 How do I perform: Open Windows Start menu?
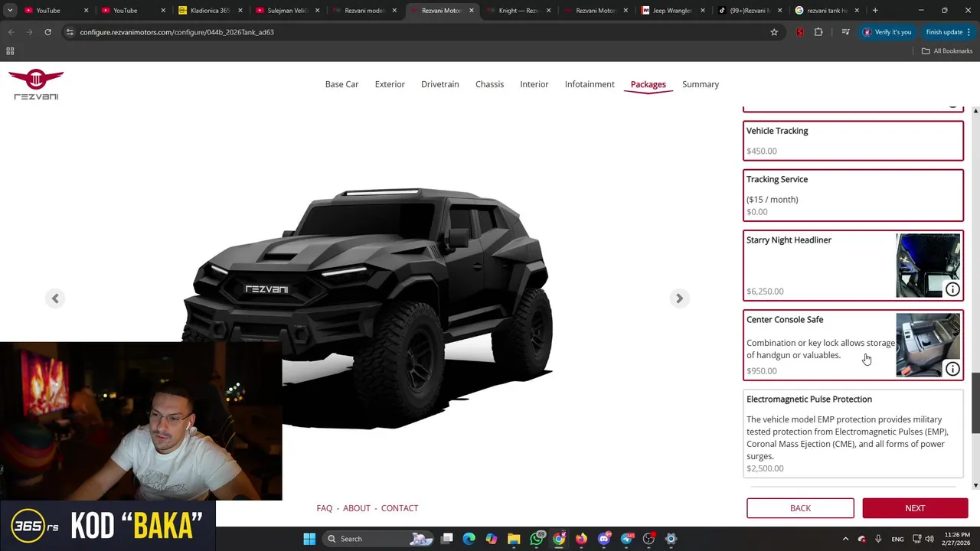click(309, 539)
